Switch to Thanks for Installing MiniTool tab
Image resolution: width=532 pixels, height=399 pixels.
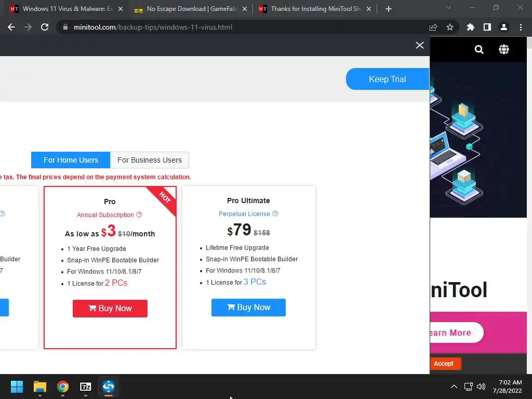(315, 9)
